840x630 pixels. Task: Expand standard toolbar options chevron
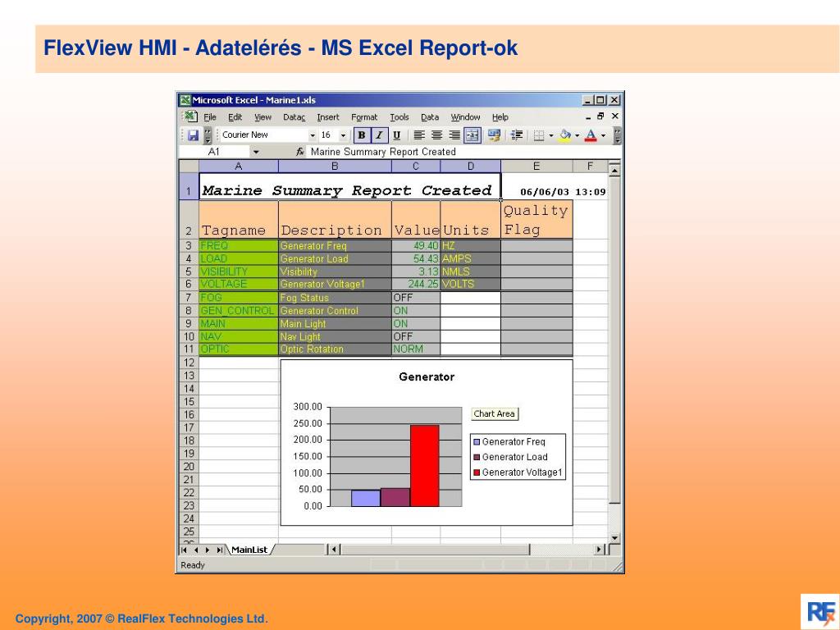point(208,135)
